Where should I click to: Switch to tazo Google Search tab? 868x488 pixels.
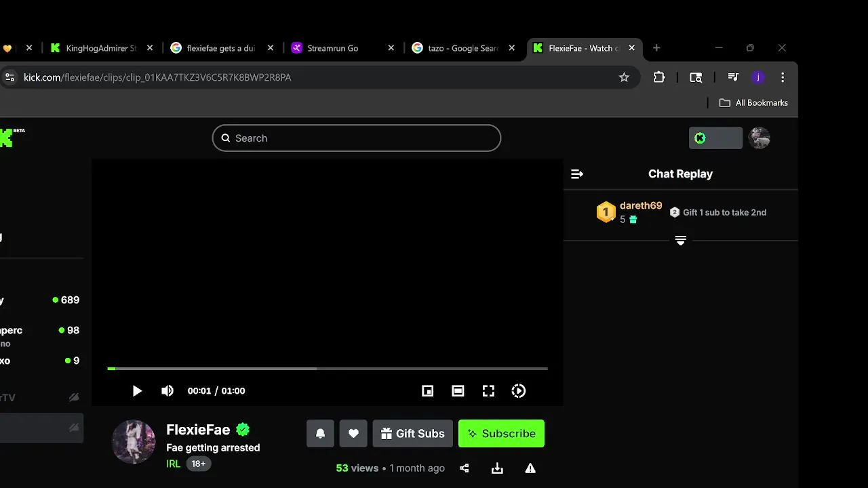pyautogui.click(x=463, y=48)
